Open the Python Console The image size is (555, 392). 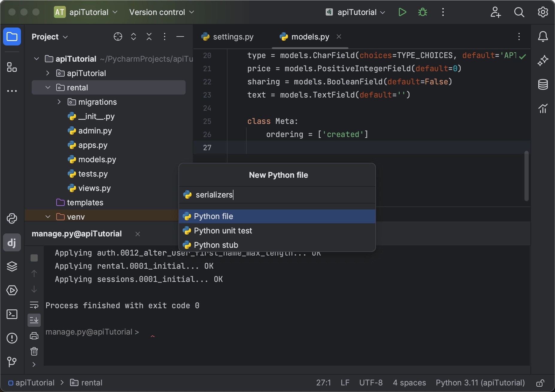coord(12,219)
